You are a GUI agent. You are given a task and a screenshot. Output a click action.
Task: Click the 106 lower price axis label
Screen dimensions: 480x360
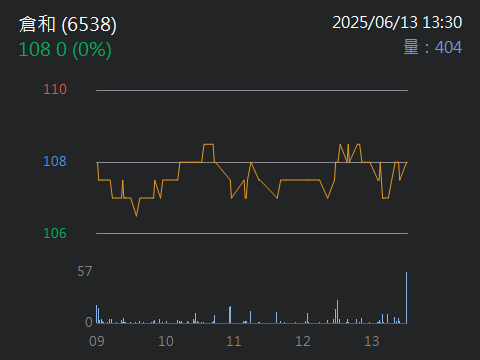(55, 233)
